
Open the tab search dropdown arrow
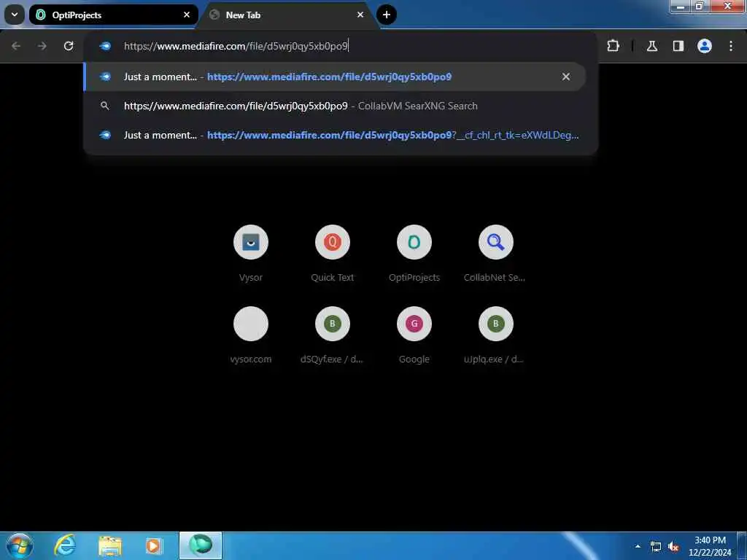click(x=15, y=15)
